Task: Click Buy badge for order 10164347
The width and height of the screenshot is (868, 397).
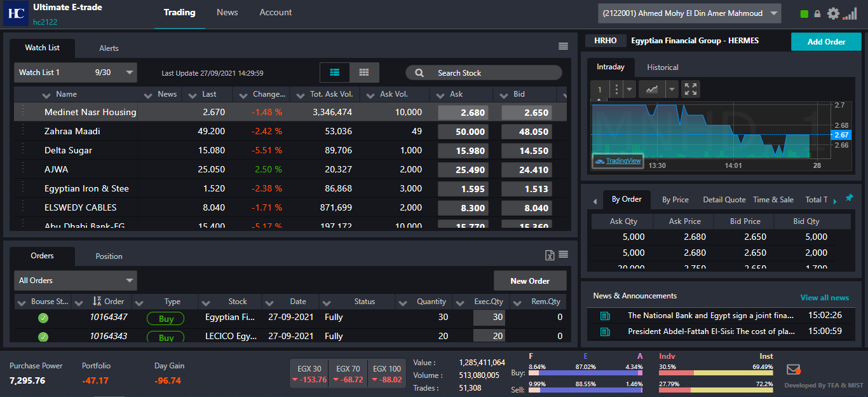Action: pyautogui.click(x=165, y=318)
